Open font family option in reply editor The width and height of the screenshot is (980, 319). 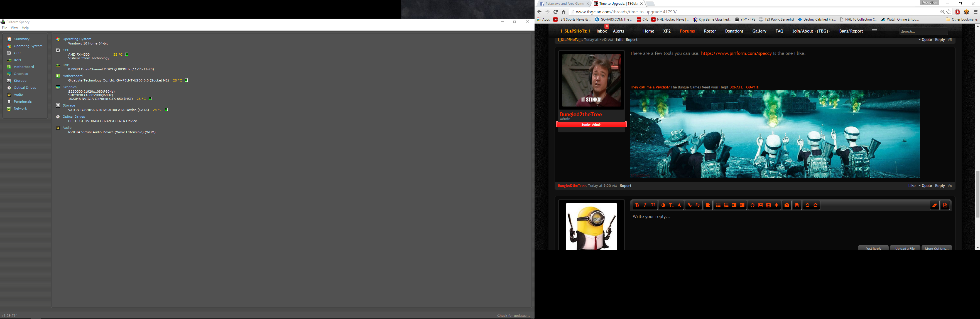pyautogui.click(x=679, y=205)
